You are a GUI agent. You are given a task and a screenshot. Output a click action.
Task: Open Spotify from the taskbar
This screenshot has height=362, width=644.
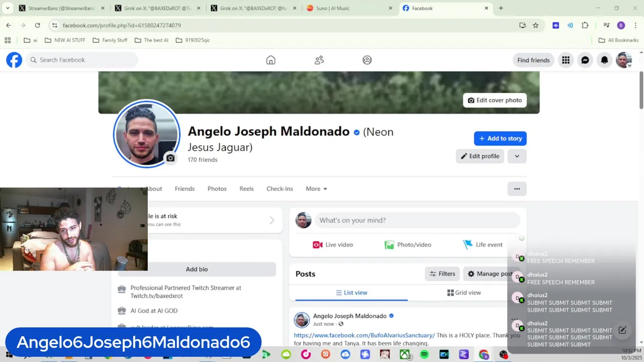coord(424,355)
